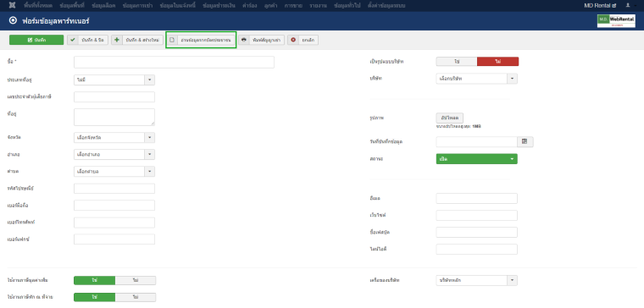Open the ข้อมูลใบแจ้งหนี้ menu
Screen dimensions: 644x308
click(178, 5)
